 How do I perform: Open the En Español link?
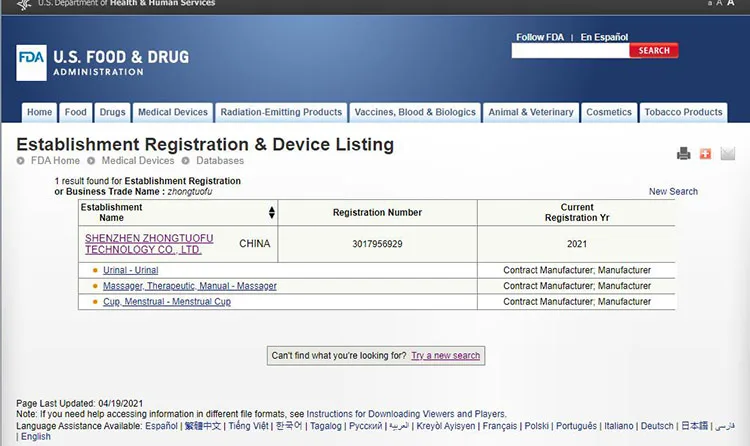(x=605, y=37)
